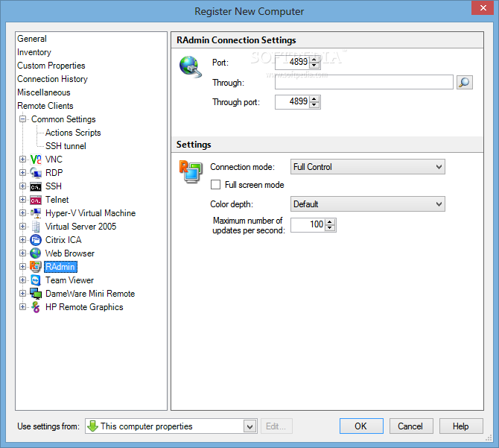Increase the Port value with up arrow

[314, 59]
